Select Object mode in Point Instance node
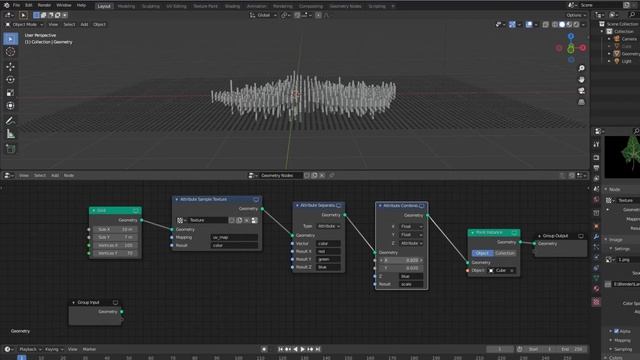Screen dimensions: 640x360 coord(482,253)
